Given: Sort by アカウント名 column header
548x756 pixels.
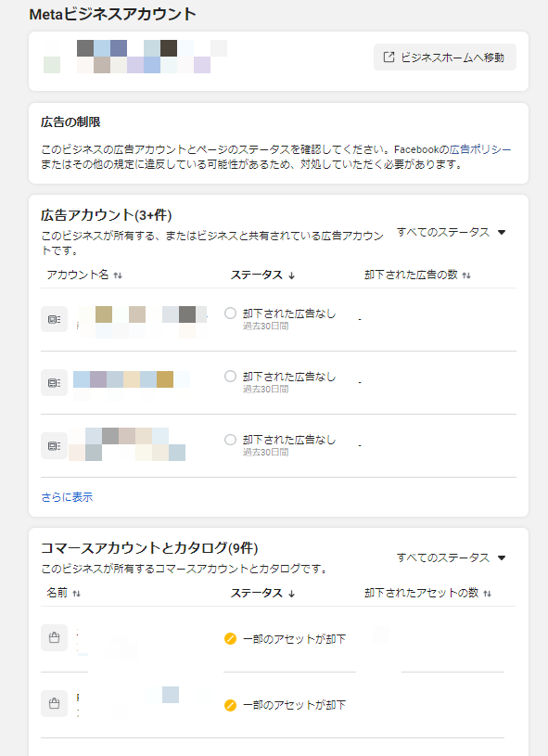Looking at the screenshot, I should pos(84,275).
